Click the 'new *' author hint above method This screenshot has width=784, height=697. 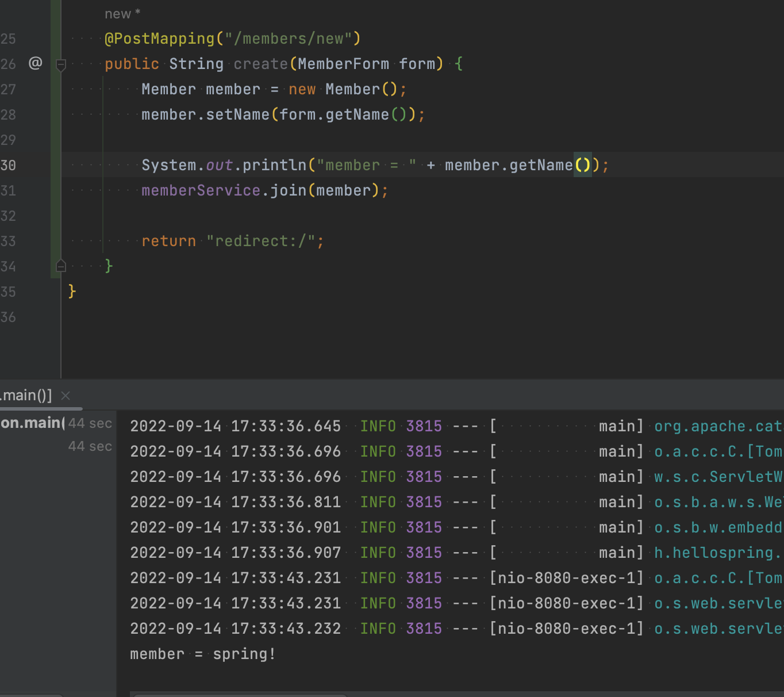[x=122, y=14]
